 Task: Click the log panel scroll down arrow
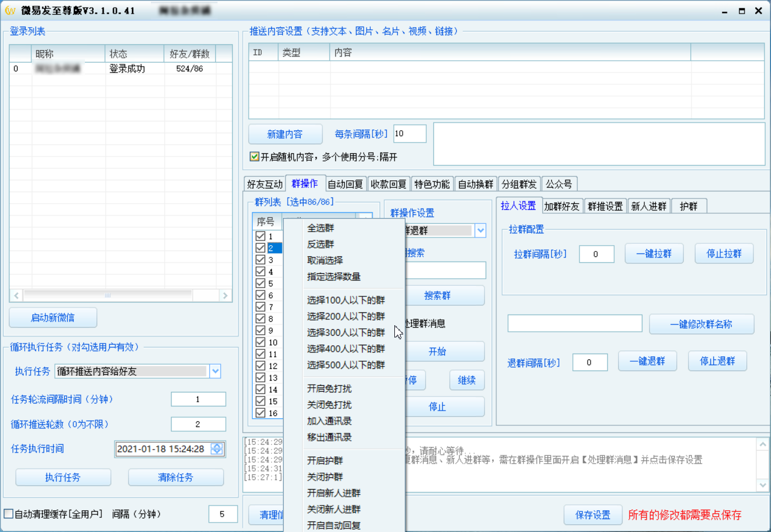click(x=763, y=484)
